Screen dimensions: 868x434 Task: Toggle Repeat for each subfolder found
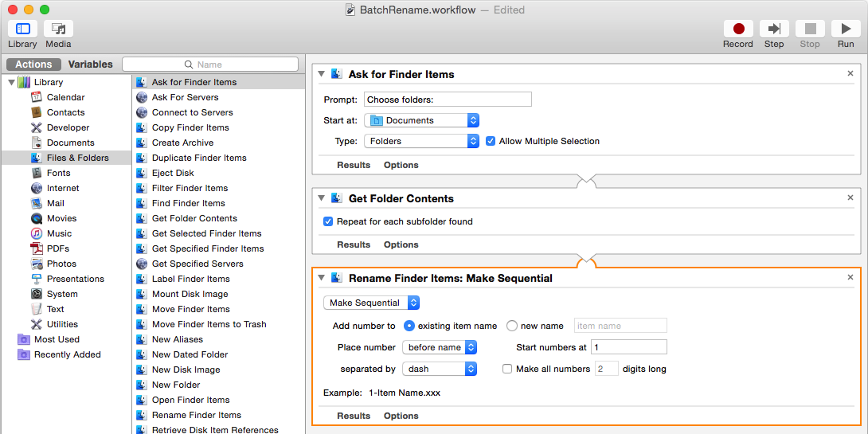[x=328, y=221]
